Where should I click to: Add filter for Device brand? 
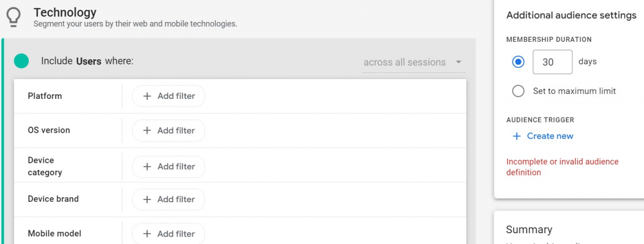[168, 199]
